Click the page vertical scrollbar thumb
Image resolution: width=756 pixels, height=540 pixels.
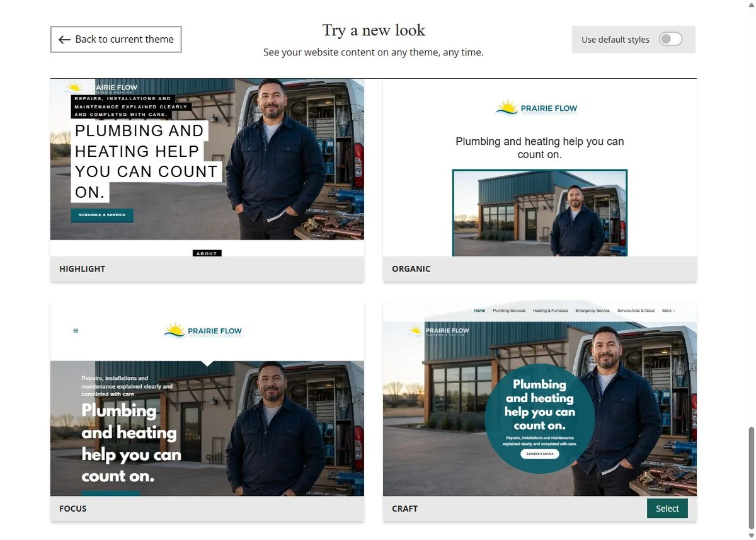click(x=750, y=479)
